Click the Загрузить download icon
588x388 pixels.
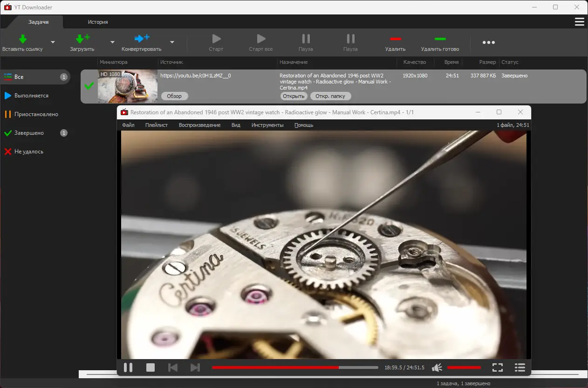(82, 39)
